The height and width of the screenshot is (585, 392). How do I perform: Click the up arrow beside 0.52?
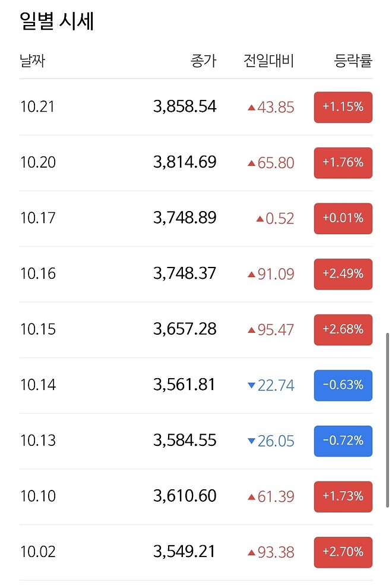[x=260, y=219]
